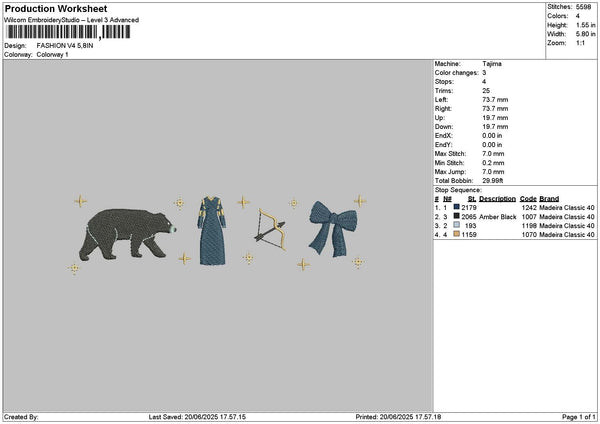Click the black bear embroidery motif
The width and height of the screenshot is (600, 424).
coord(127,235)
